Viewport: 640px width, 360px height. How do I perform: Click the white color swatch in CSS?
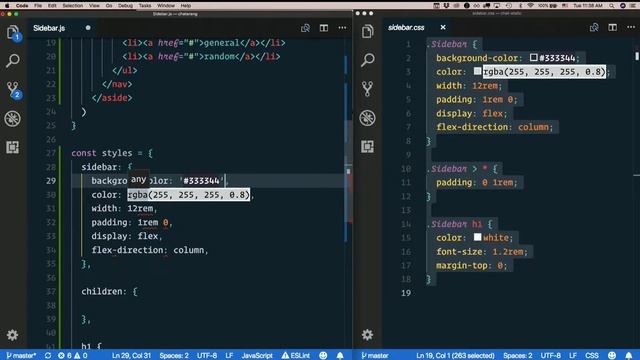(477, 237)
